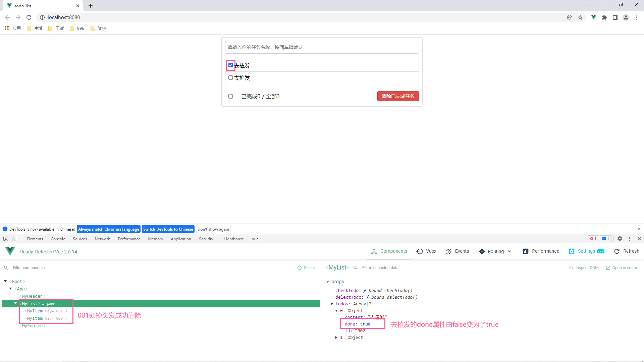Switch to the Console tab
Screen dimensions: 644x362
[58, 239]
